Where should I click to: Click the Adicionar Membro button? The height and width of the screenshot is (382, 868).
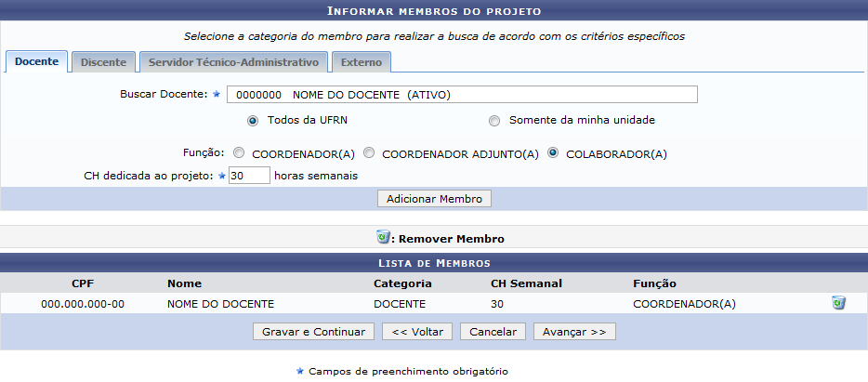[434, 199]
